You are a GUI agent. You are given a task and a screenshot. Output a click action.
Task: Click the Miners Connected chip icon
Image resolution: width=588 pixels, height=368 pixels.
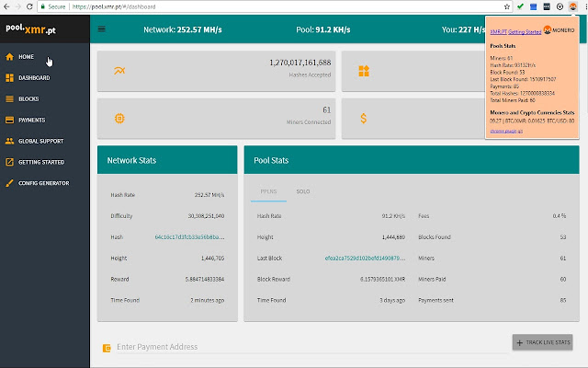tap(119, 119)
